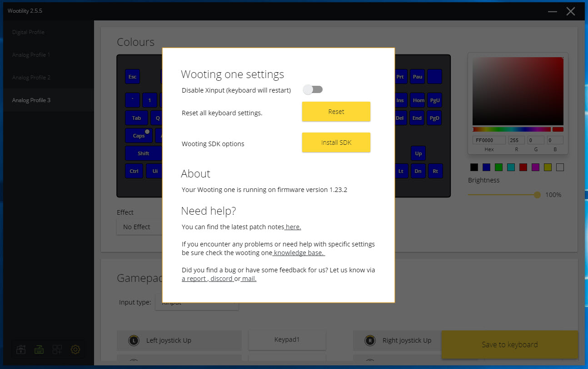Open the patch notes 'here' link

(x=293, y=227)
